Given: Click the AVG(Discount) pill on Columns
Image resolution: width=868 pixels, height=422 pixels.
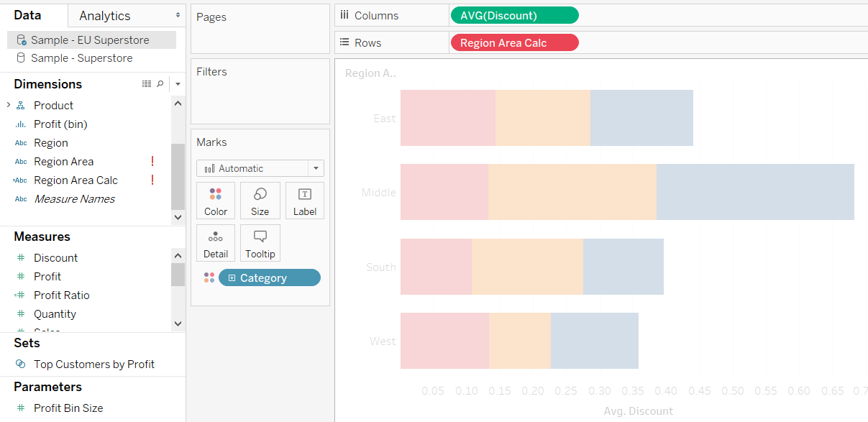Looking at the screenshot, I should click(x=513, y=15).
